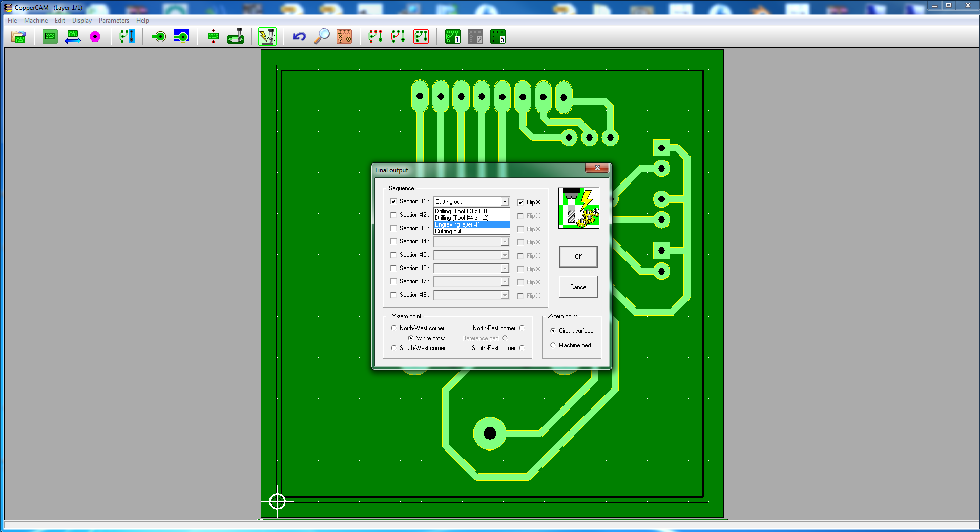Click the board outline display icon

[50, 36]
